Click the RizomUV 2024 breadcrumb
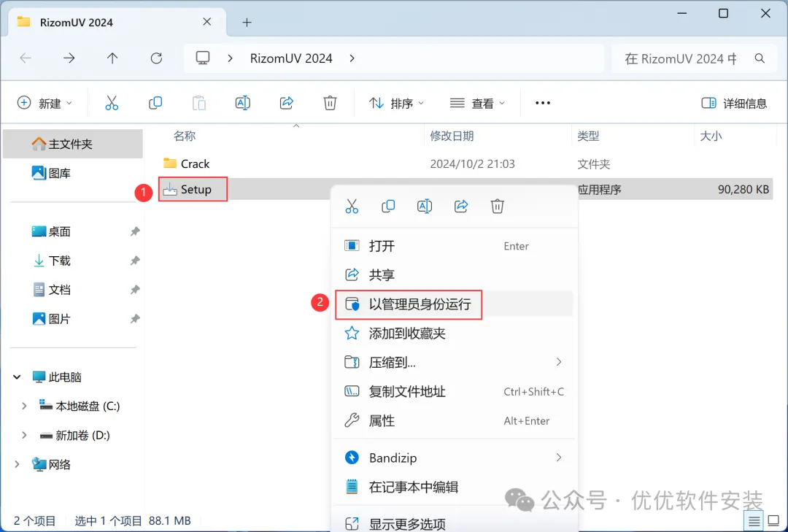Screen dimensions: 788x532 coord(291,58)
